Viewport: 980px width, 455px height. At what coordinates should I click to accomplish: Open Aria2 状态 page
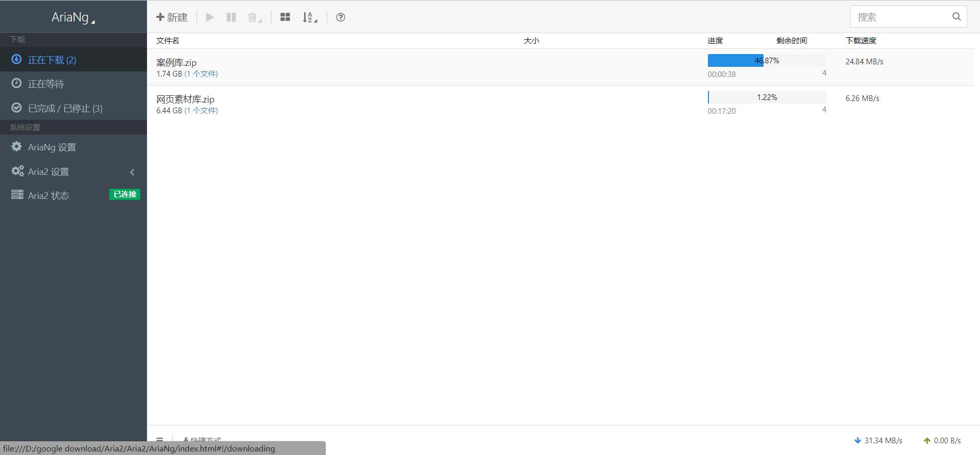(73, 195)
